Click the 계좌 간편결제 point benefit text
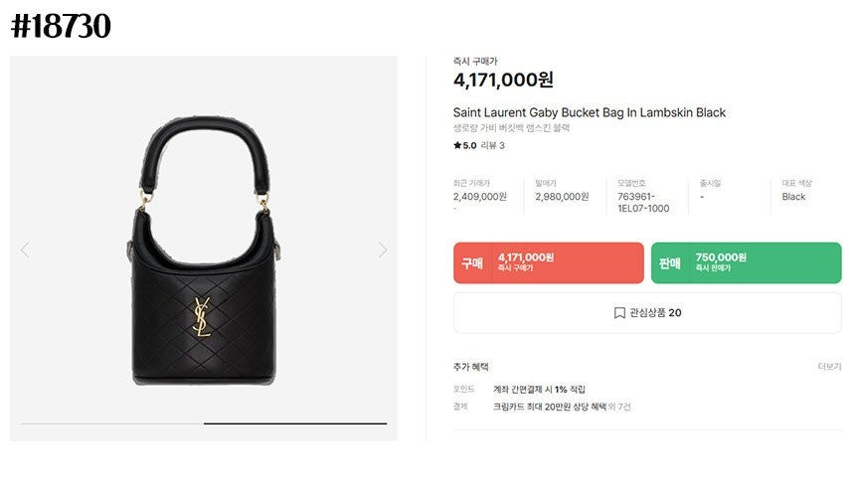Screen dimensions: 855x504 (x=539, y=389)
